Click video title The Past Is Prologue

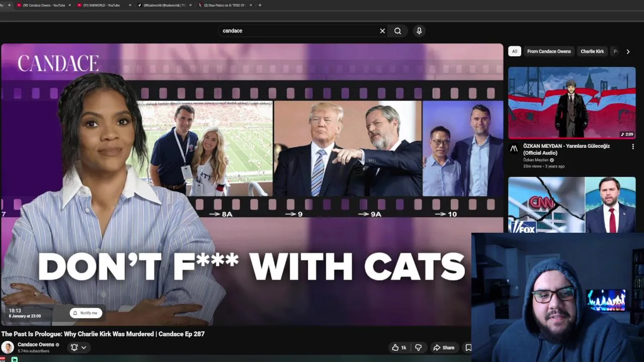tap(103, 334)
